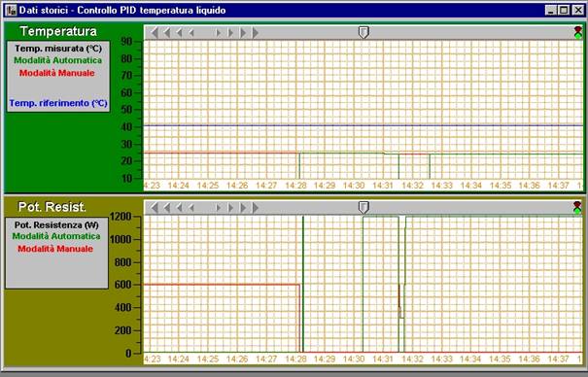The height and width of the screenshot is (377, 588).
Task: Click the 14:31 time label under Temperatura chart
Action: tap(383, 186)
